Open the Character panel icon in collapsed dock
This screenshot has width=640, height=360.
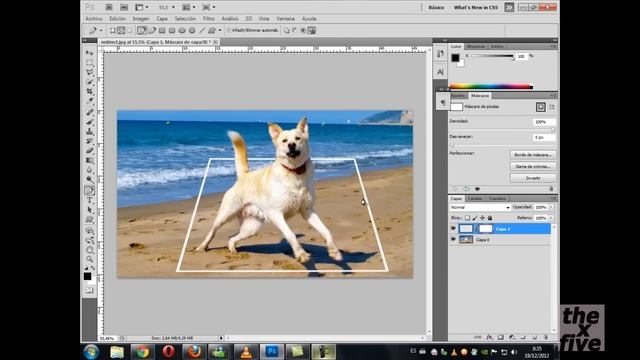440,72
